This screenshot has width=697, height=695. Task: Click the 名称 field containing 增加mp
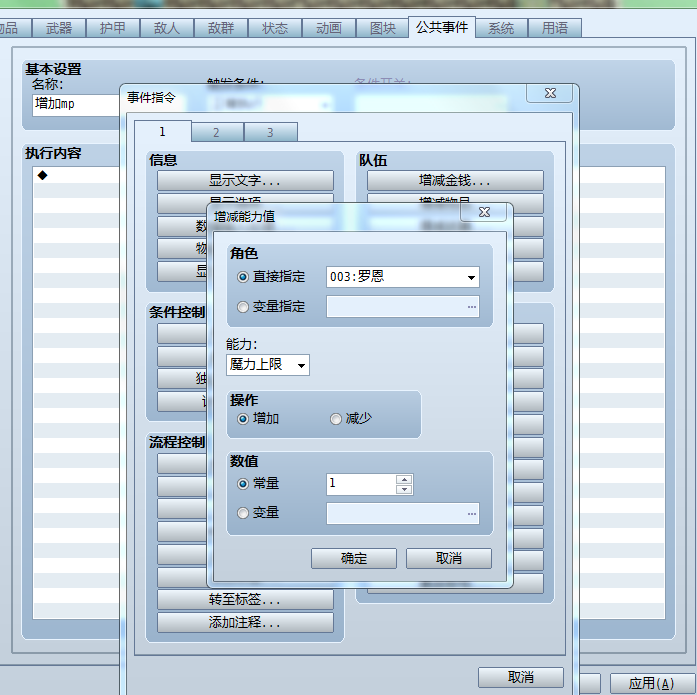tap(76, 105)
